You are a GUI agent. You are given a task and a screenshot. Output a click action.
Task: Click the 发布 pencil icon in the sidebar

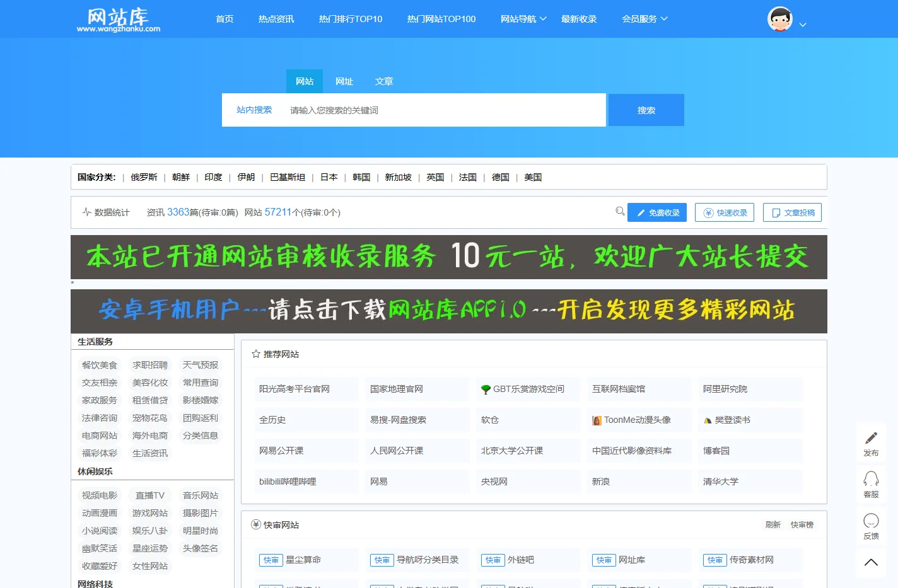871,438
